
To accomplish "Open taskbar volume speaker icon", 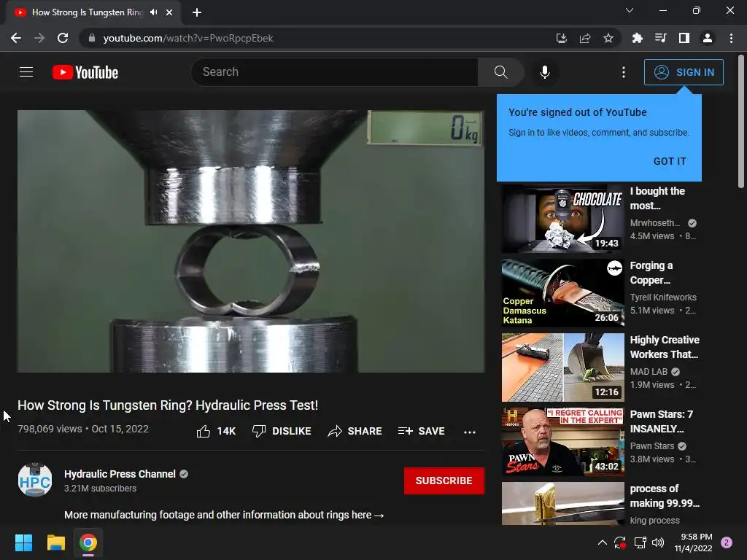I will click(x=658, y=542).
